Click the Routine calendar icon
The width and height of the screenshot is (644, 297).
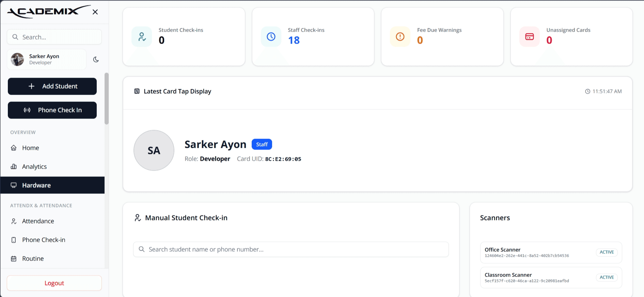tap(14, 259)
